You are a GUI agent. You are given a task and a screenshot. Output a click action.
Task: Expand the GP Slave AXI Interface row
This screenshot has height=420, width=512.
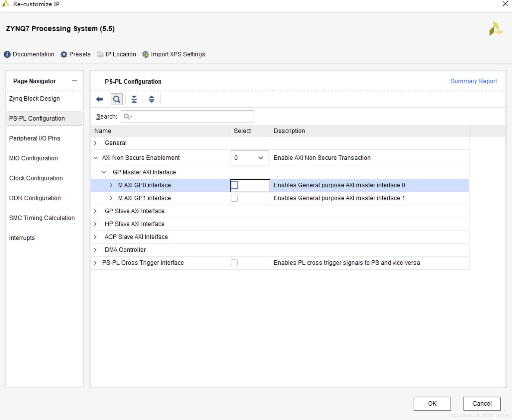coord(95,211)
